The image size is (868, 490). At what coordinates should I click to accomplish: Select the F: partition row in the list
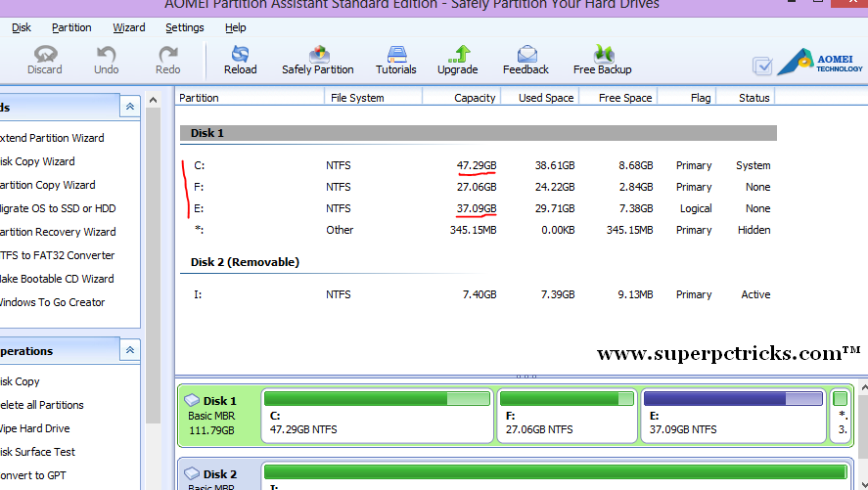[479, 187]
